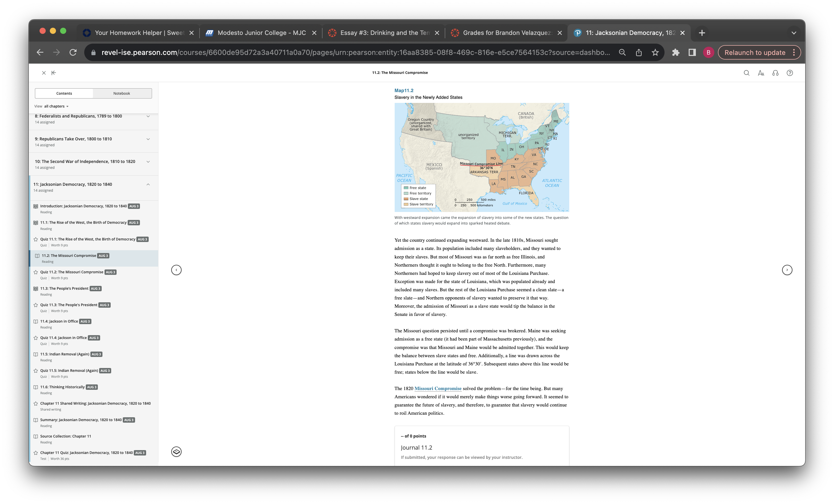Toggle the browser side panel icon
The width and height of the screenshot is (834, 504).
[692, 52]
